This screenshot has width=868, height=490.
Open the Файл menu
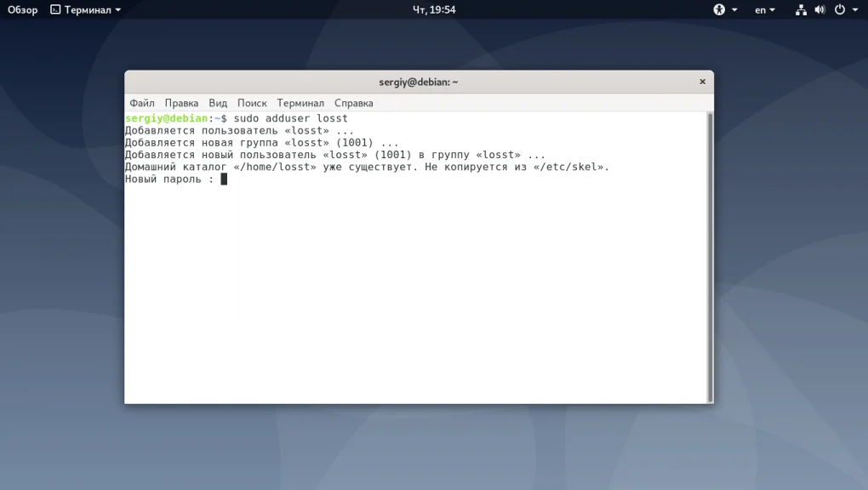tap(142, 102)
